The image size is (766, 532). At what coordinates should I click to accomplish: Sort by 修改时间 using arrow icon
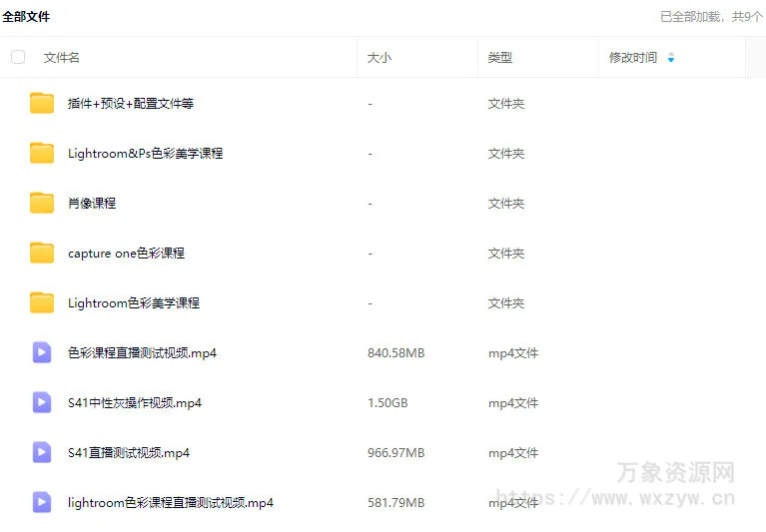(671, 58)
